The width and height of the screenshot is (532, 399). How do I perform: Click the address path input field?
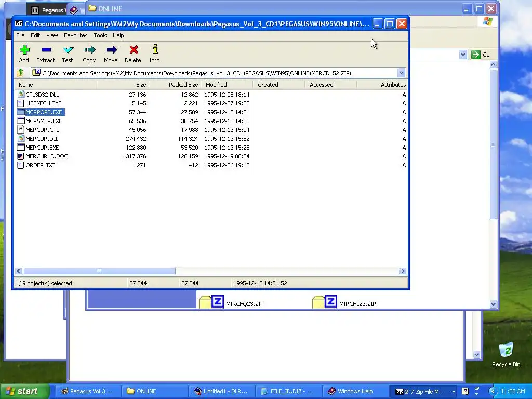point(215,73)
